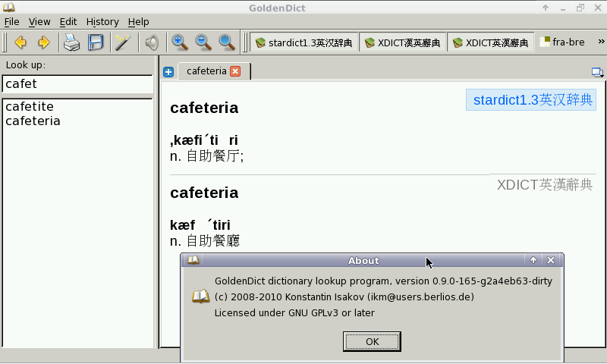Viewport: 607px width, 364px height.
Task: Print the current article
Action: point(71,42)
